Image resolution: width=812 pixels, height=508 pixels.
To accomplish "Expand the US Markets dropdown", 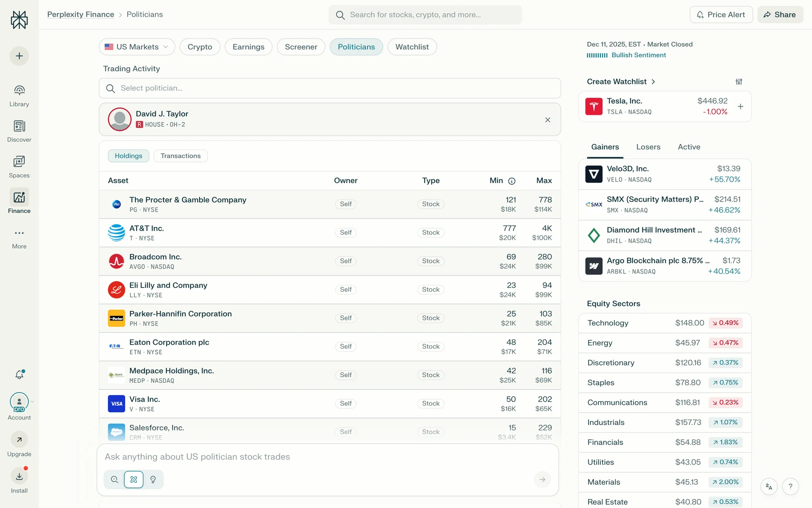I will tap(137, 47).
